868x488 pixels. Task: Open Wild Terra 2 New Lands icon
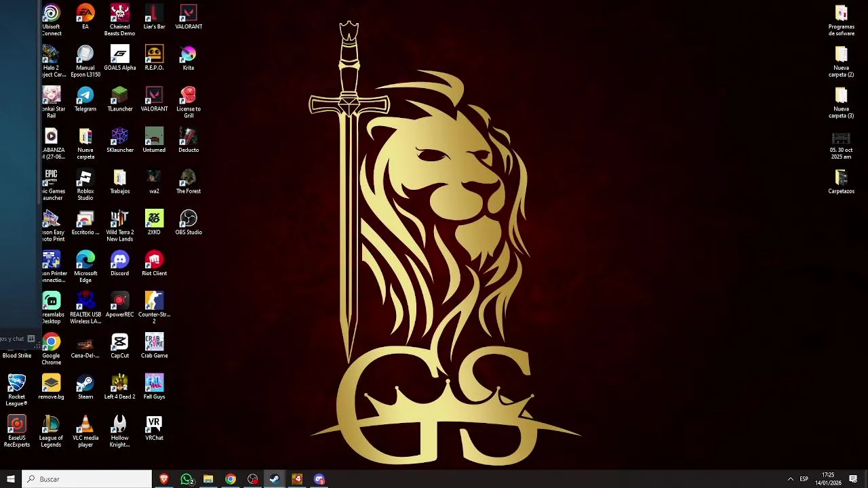click(x=120, y=226)
